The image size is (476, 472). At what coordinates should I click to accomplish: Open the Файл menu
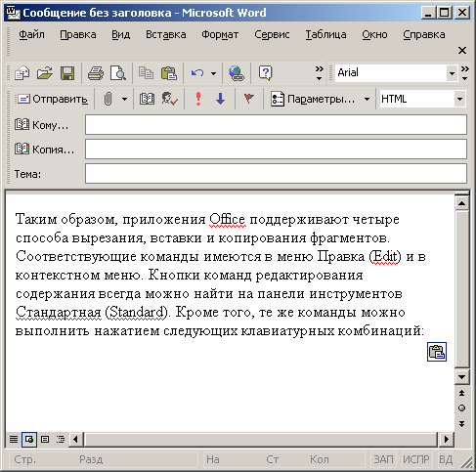(x=31, y=34)
